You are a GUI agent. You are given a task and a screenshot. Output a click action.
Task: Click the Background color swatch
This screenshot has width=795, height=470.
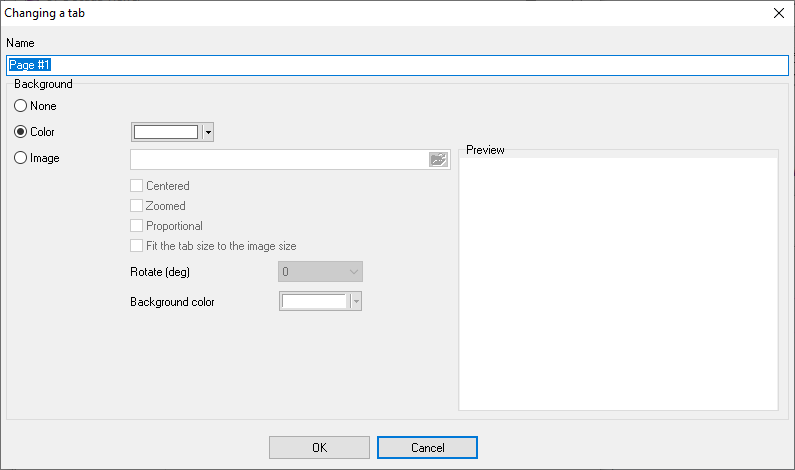(314, 301)
